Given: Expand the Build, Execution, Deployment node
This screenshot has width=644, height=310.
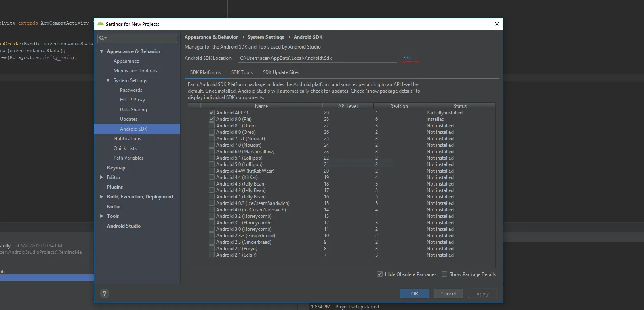Looking at the screenshot, I should 102,197.
